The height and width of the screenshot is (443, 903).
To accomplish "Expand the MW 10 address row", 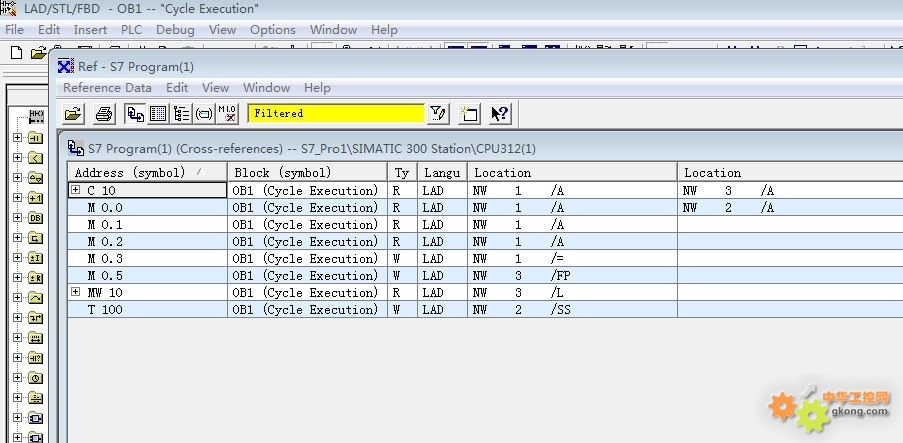I will [75, 292].
